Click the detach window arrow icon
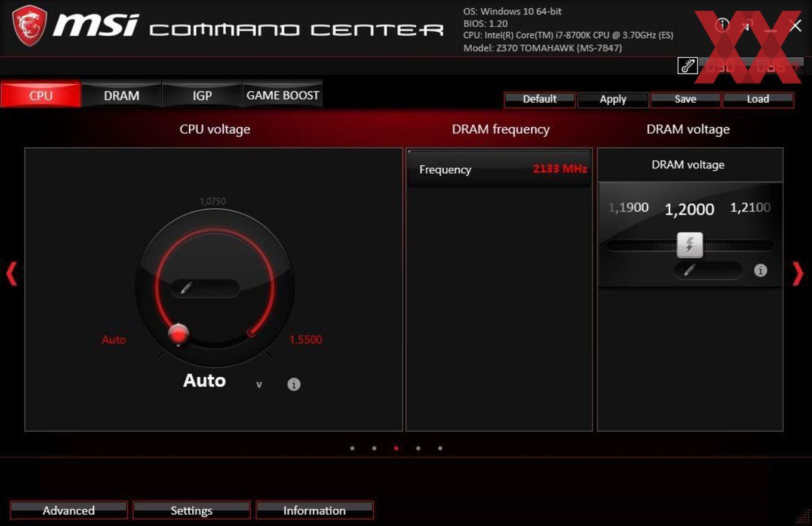The height and width of the screenshot is (526, 812). pyautogui.click(x=746, y=26)
